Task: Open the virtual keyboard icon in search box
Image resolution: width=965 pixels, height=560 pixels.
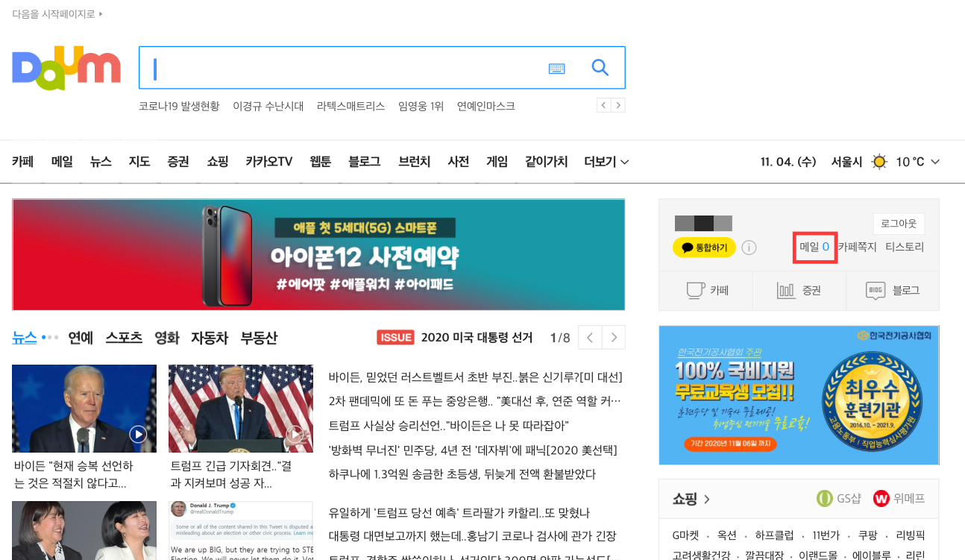Action: 556,69
